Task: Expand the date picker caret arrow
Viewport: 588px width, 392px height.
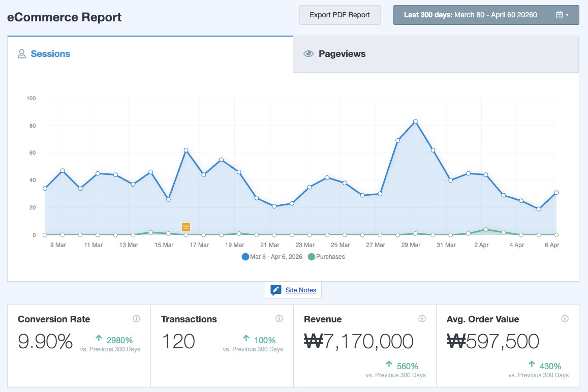Action: (567, 15)
